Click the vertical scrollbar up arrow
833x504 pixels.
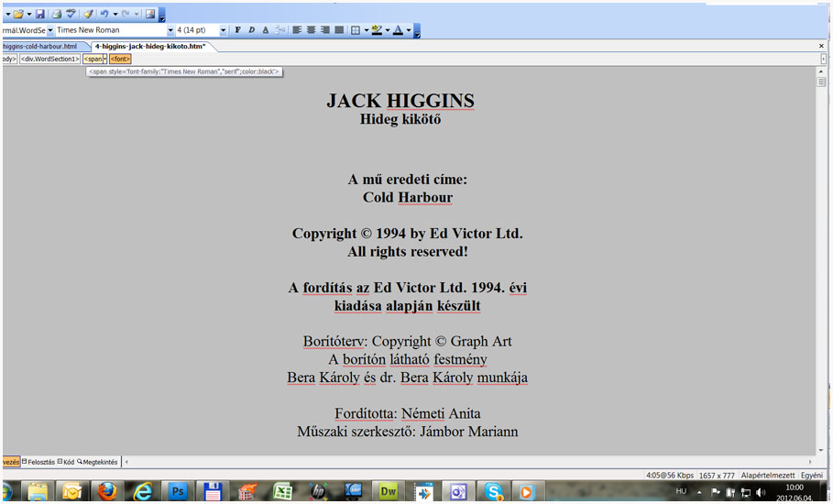[x=821, y=71]
